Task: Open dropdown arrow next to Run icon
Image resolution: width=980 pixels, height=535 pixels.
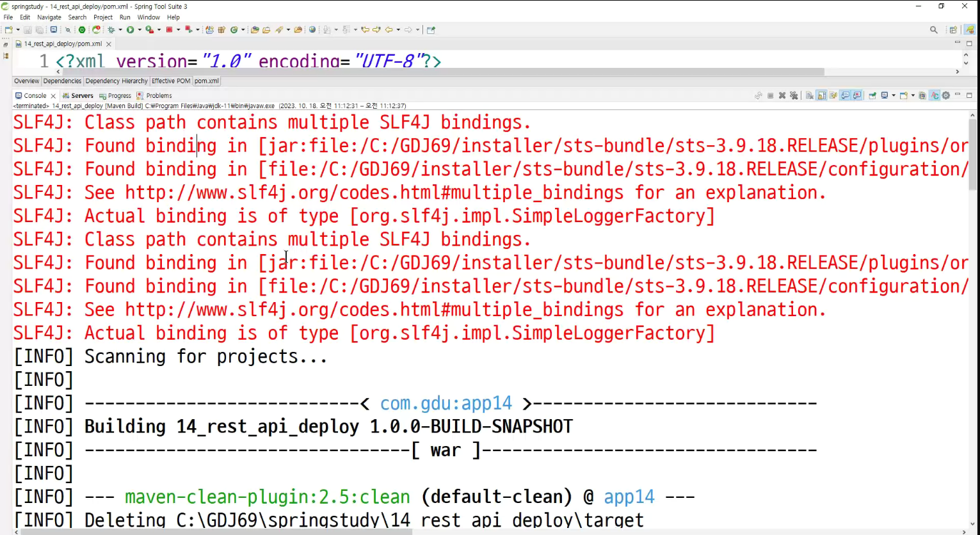Action: coord(140,29)
